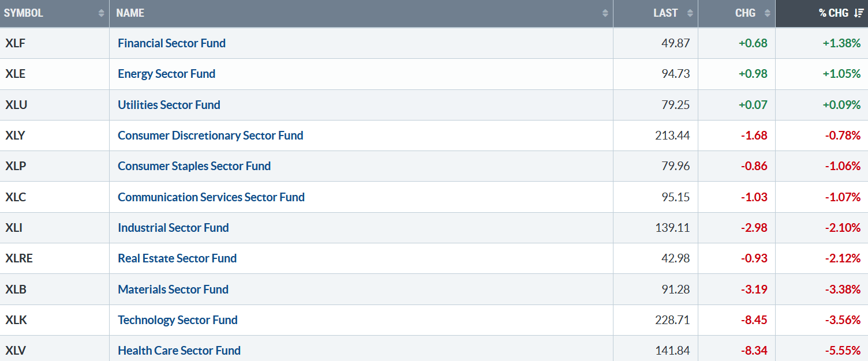Click the -8.45 change value
The width and height of the screenshot is (868, 361).
754,320
